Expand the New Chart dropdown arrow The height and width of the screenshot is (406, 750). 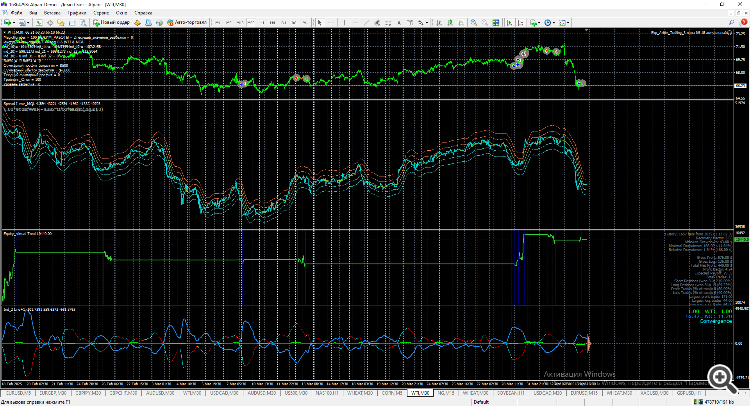tap(14, 22)
